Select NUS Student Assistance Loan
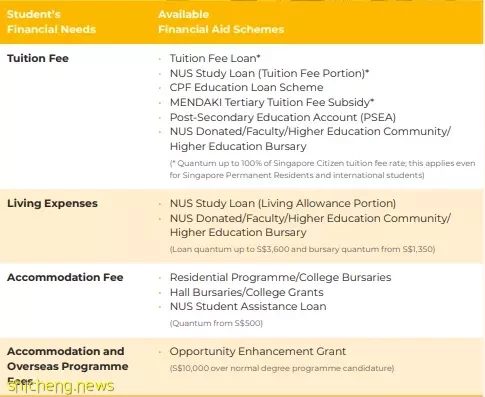Viewport: 485px width, 397px height. tap(248, 306)
